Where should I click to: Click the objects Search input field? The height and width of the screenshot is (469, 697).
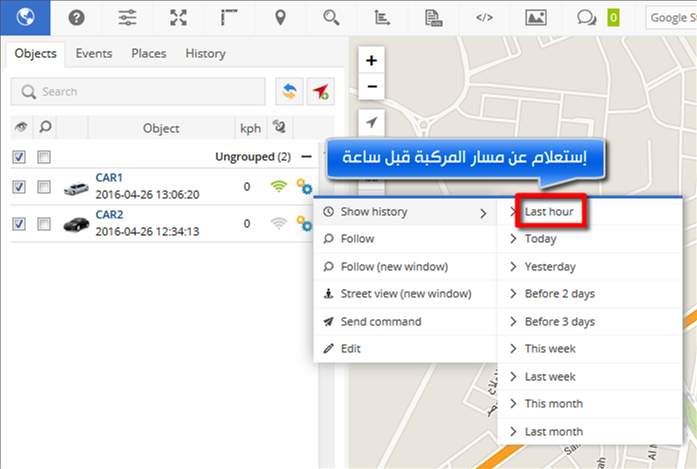click(x=138, y=92)
